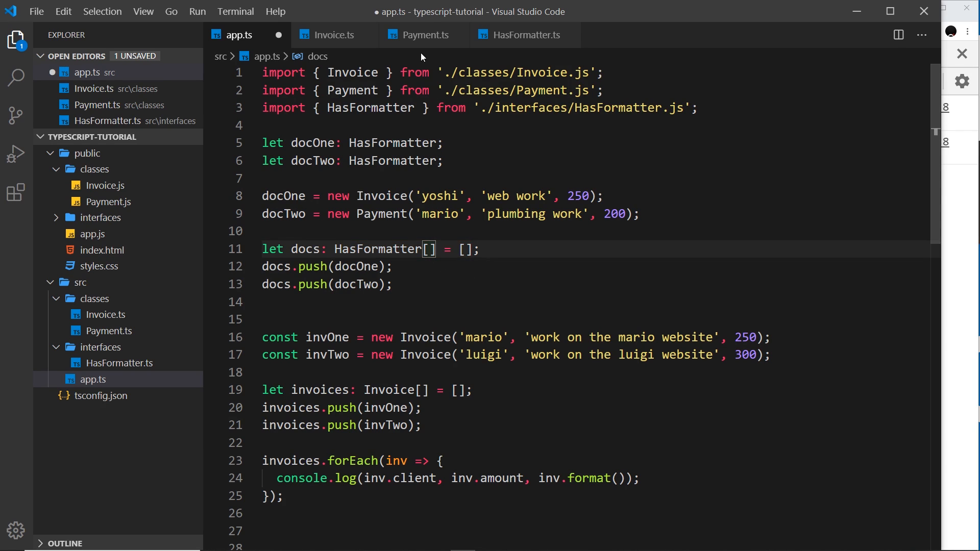Split the editor to the right
The width and height of the screenshot is (980, 551).
(898, 35)
